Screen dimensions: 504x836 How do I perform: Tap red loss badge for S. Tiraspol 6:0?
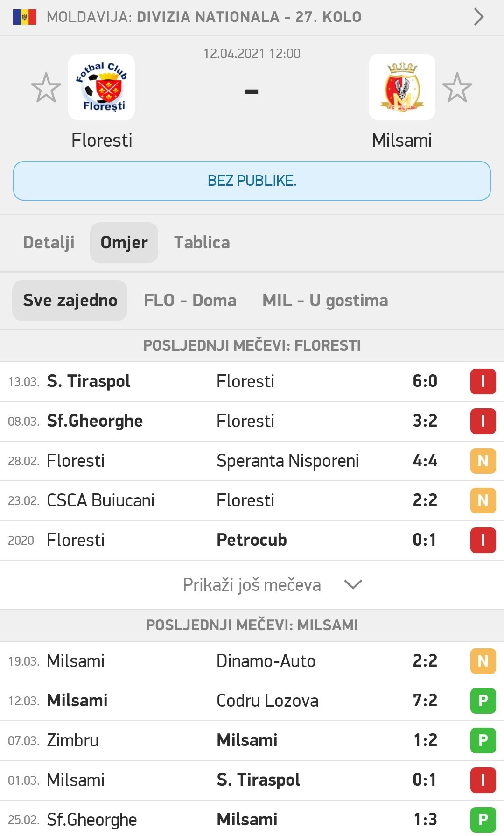point(483,381)
